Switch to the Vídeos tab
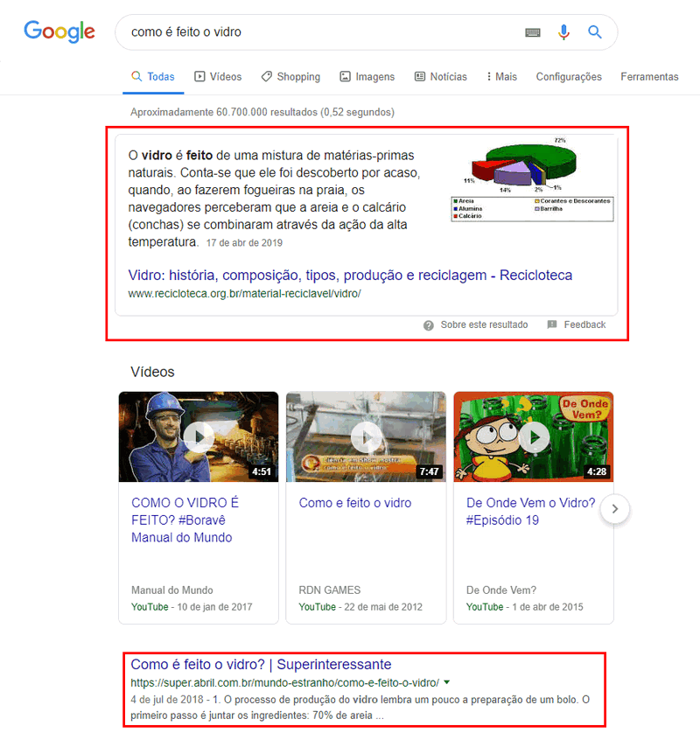Viewport: 700px width, 733px height. (218, 77)
